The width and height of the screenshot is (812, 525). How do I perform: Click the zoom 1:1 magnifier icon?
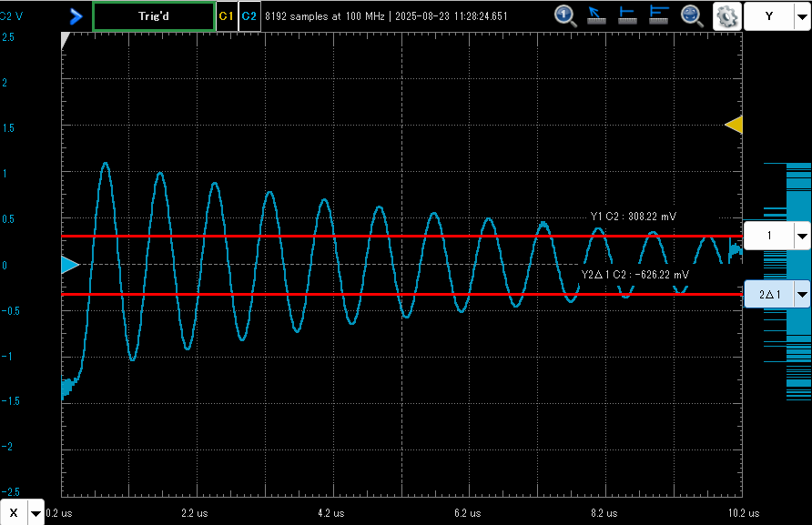pyautogui.click(x=565, y=16)
